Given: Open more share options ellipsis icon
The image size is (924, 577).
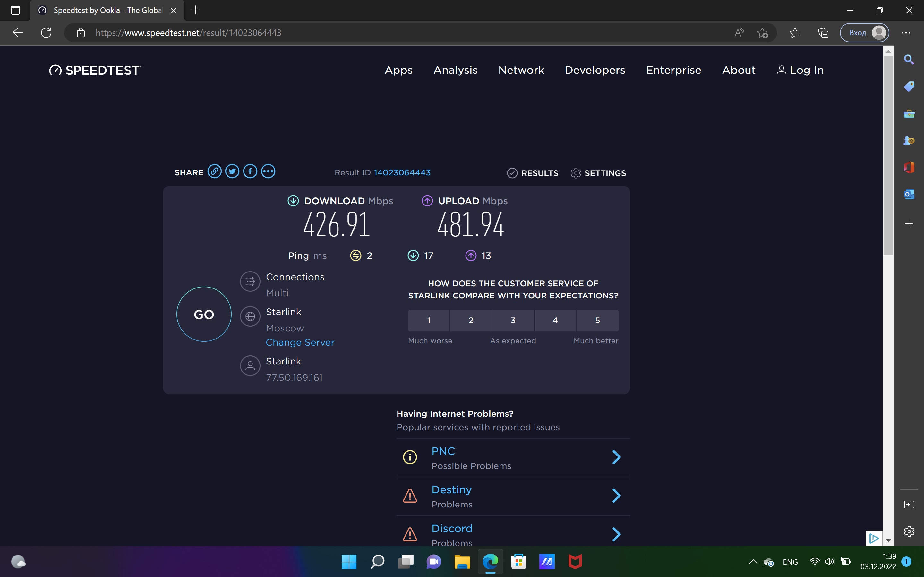Looking at the screenshot, I should pyautogui.click(x=268, y=171).
